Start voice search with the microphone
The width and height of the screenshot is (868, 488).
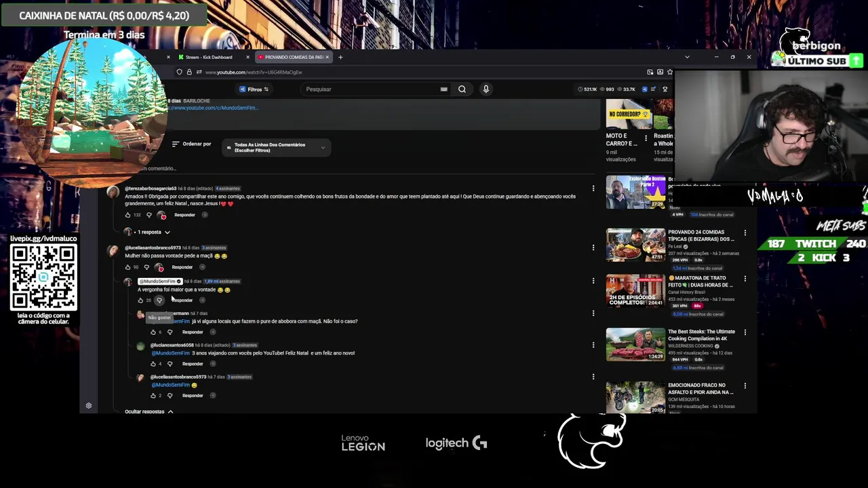pos(486,89)
